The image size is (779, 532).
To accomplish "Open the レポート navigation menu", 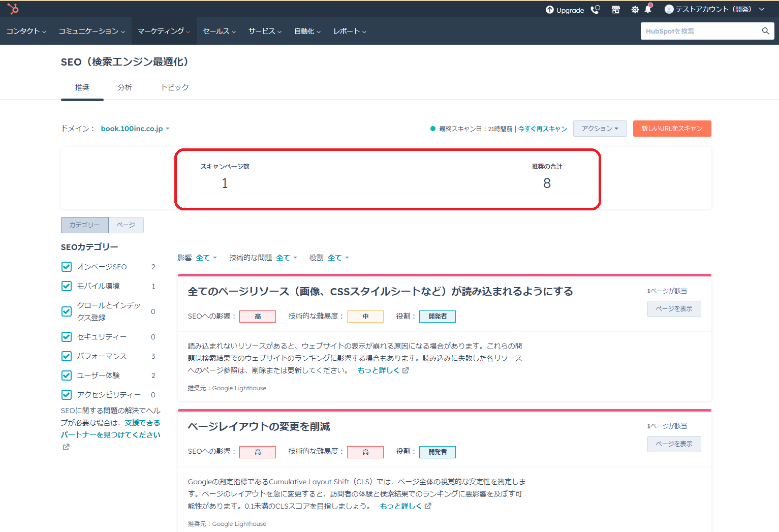I will pyautogui.click(x=350, y=31).
